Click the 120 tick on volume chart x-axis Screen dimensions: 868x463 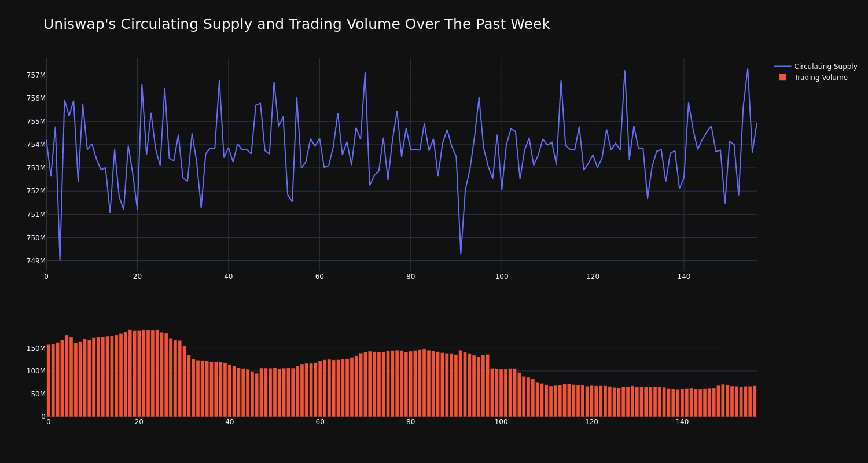tap(591, 422)
